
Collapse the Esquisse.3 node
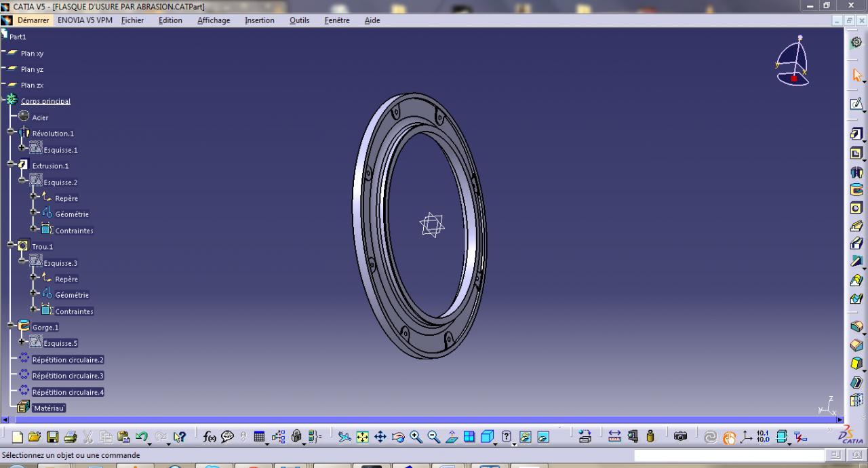(x=22, y=260)
